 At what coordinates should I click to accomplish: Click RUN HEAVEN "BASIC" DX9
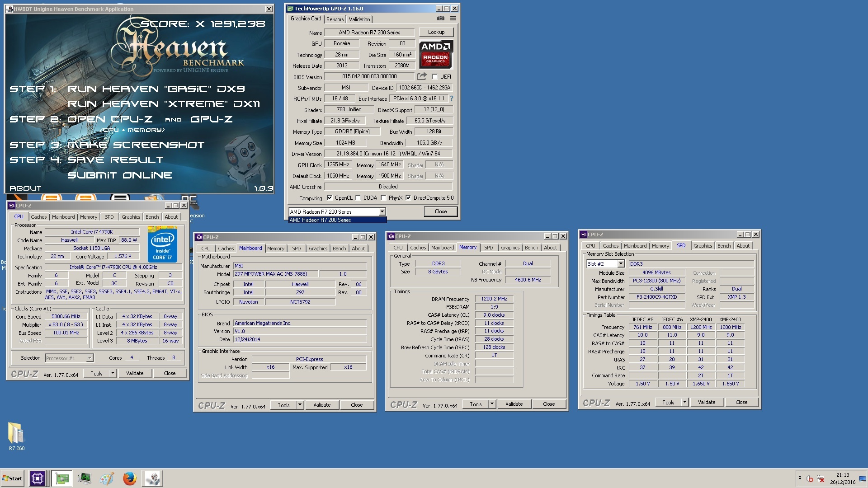[x=156, y=89]
